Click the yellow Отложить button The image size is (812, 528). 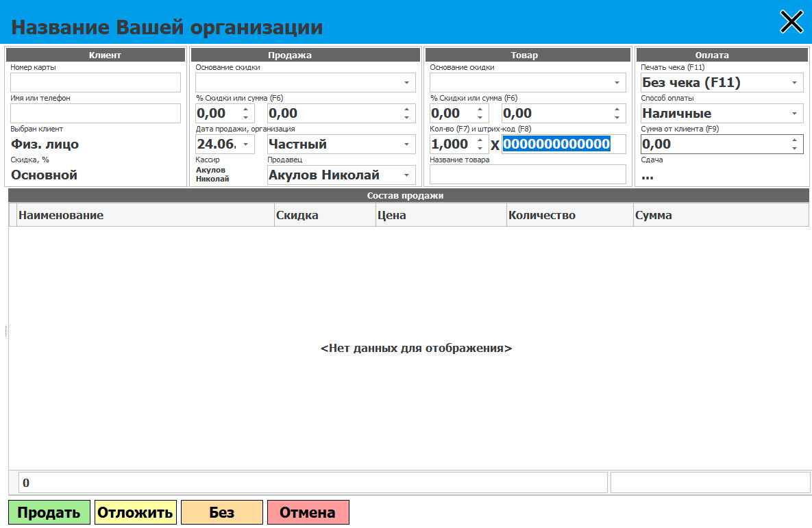pos(135,512)
